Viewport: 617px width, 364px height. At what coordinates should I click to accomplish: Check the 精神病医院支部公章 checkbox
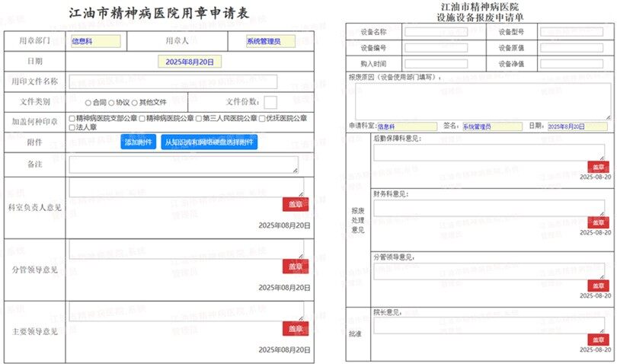click(72, 119)
